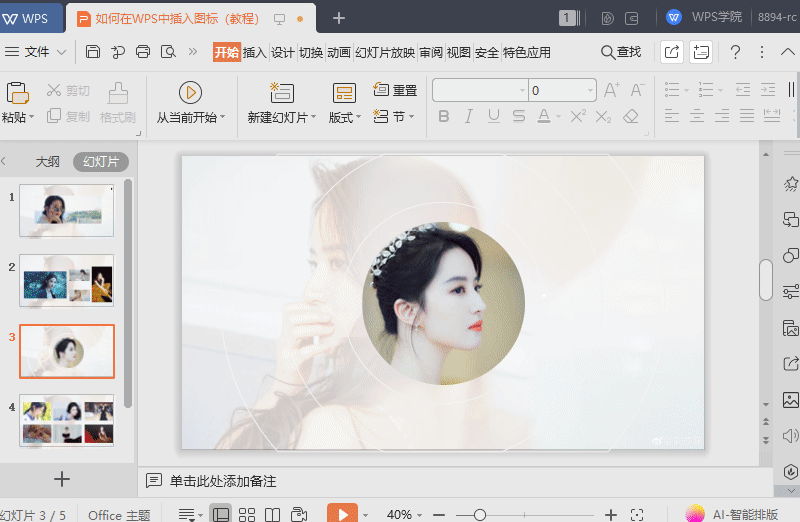Screen dimensions: 800x522
Task: Click the 查找 (Find) search button
Action: (621, 52)
